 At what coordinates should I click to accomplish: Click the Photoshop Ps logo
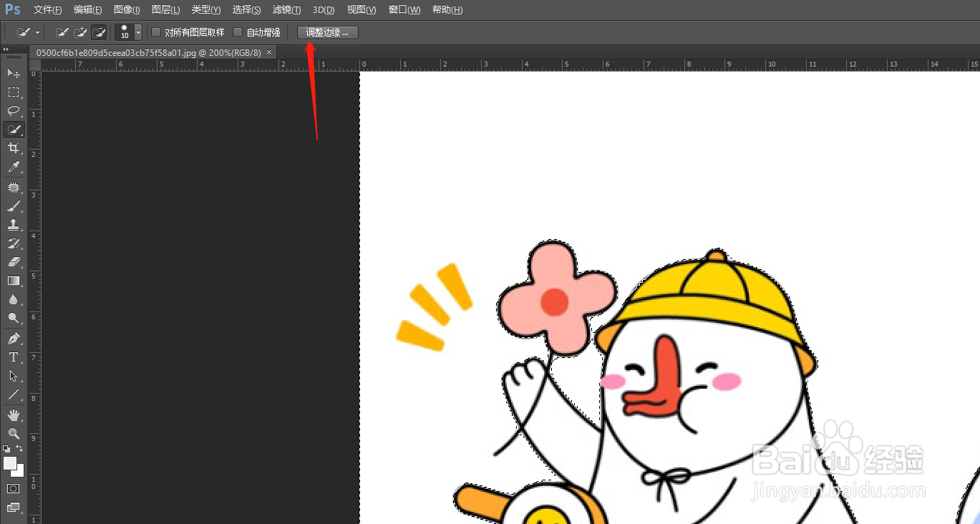[x=13, y=9]
